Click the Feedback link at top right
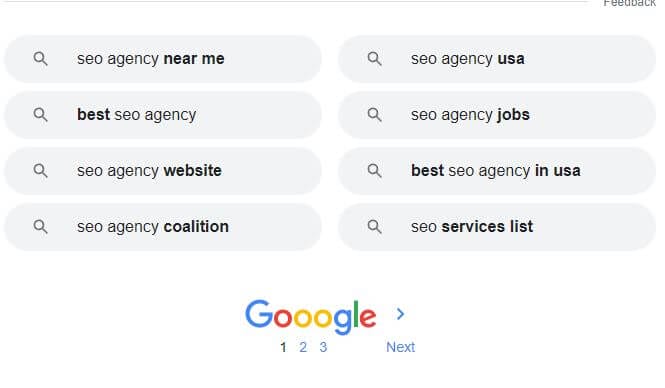Image resolution: width=665 pixels, height=388 pixels. (x=629, y=3)
